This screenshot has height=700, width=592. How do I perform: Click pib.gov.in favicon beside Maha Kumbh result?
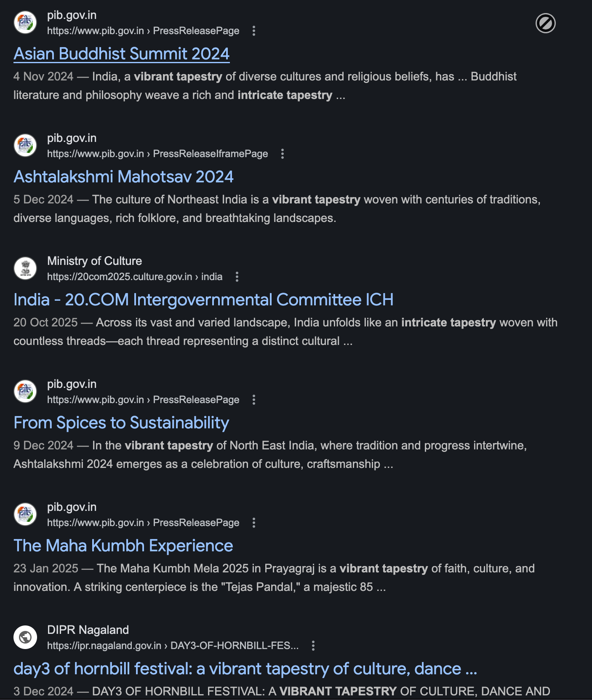[25, 514]
